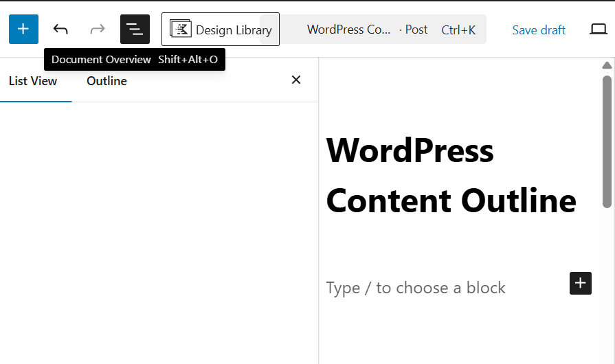Close the Document Overview panel
Image resolution: width=615 pixels, height=364 pixels.
pos(296,80)
